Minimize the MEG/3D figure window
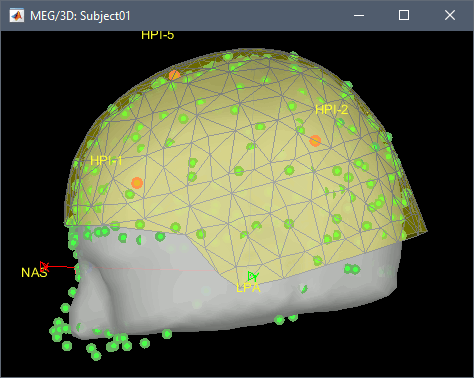 (x=359, y=15)
